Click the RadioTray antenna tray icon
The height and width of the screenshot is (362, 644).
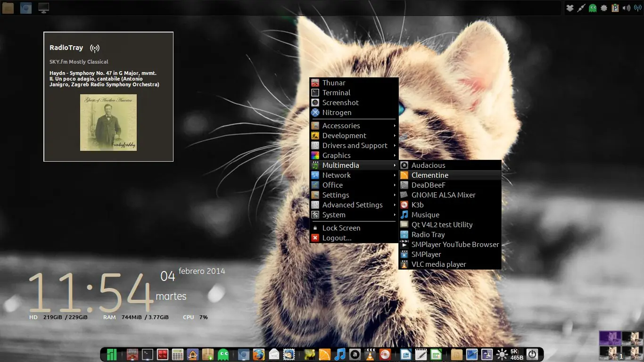pos(638,8)
